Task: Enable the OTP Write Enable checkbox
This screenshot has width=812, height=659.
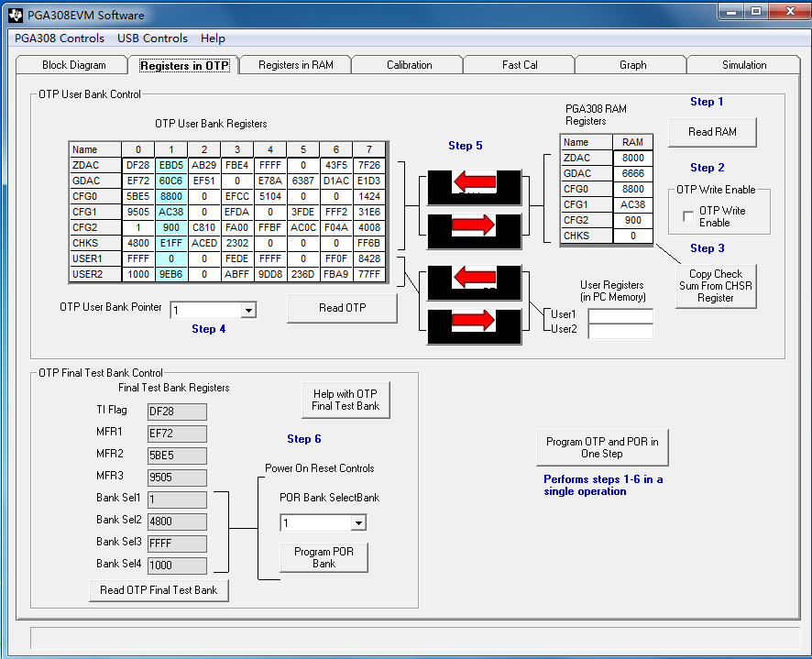Action: (689, 216)
